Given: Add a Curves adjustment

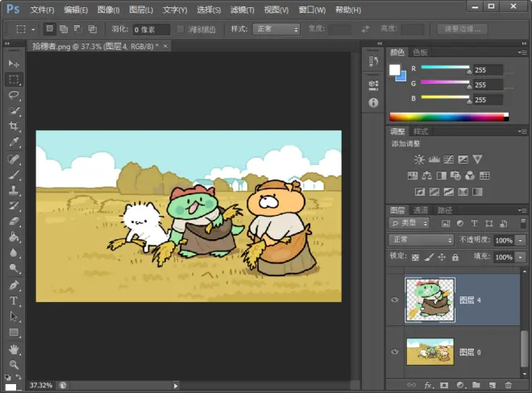Looking at the screenshot, I should pos(448,159).
